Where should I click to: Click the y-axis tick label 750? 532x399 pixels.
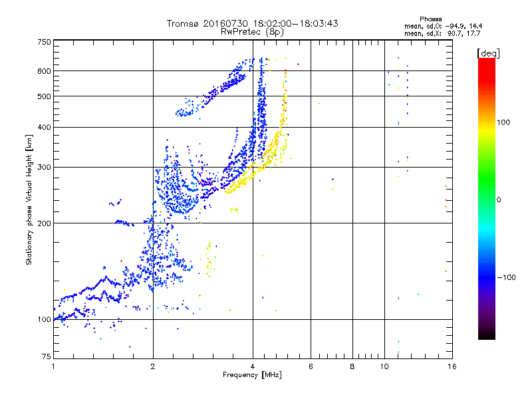pyautogui.click(x=44, y=42)
